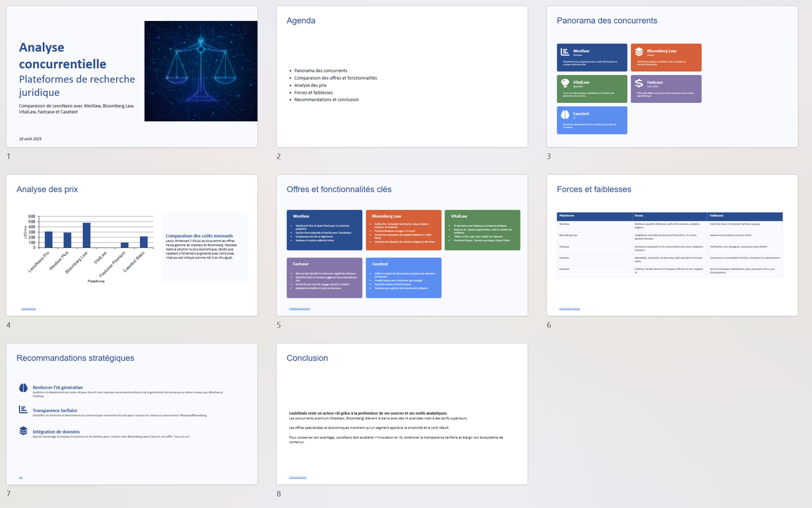Click the stacked layers icon on the Bloomberg Law card

coord(639,52)
